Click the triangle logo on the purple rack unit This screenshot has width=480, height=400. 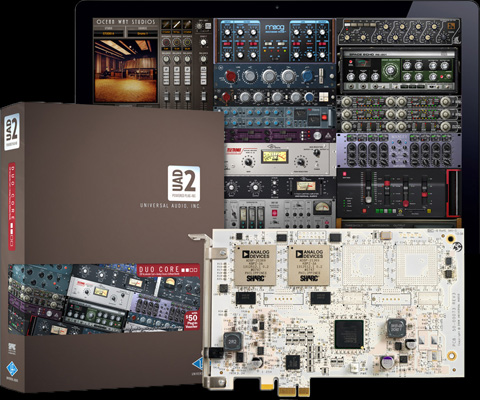(x=327, y=135)
